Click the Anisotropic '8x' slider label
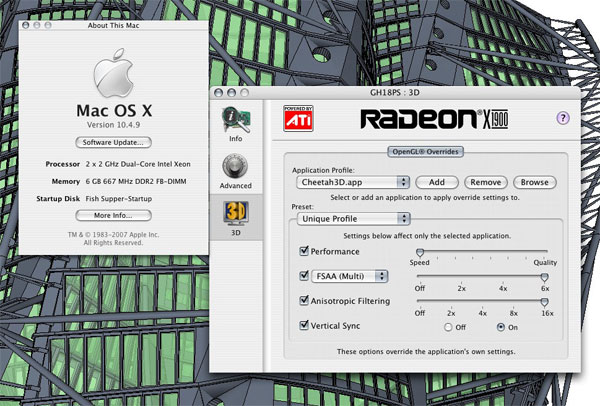The width and height of the screenshot is (600, 406). pos(514,313)
